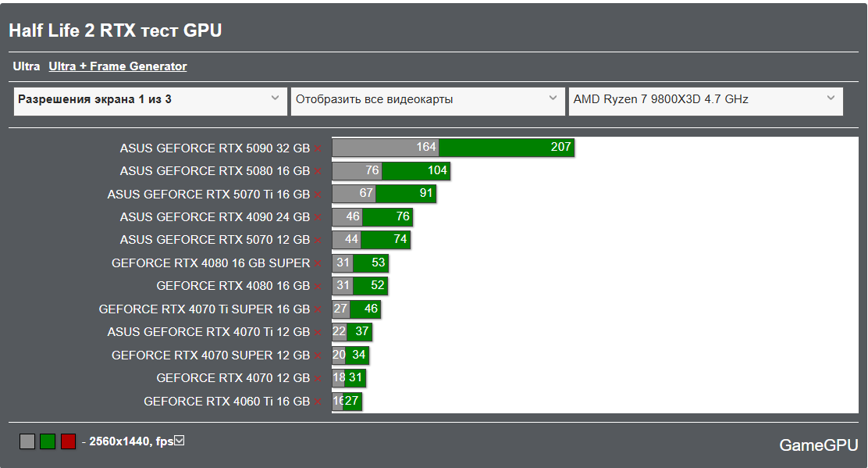
Task: Click the 207 fps green bar for RTX 5090
Action: pyautogui.click(x=507, y=148)
